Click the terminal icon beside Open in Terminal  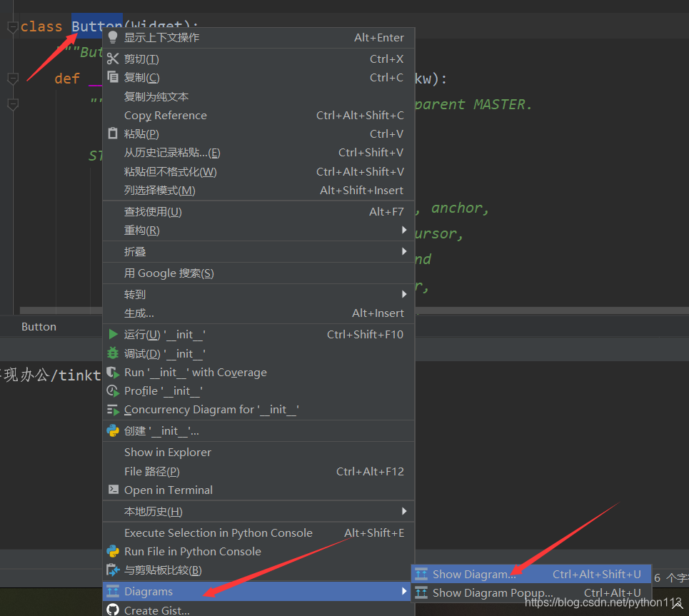tap(114, 490)
